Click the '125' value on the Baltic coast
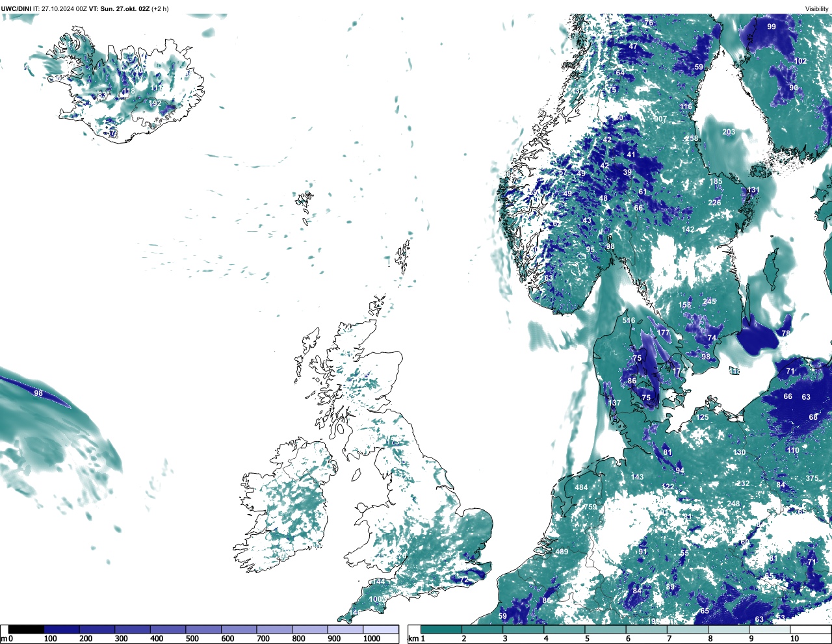This screenshot has height=644, width=832. click(x=703, y=417)
